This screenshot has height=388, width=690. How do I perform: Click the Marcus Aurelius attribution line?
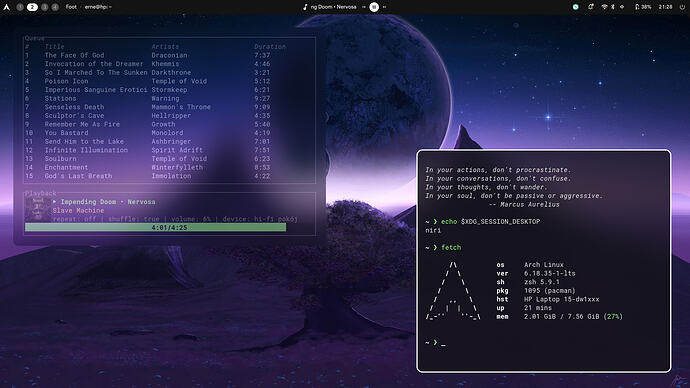point(524,205)
